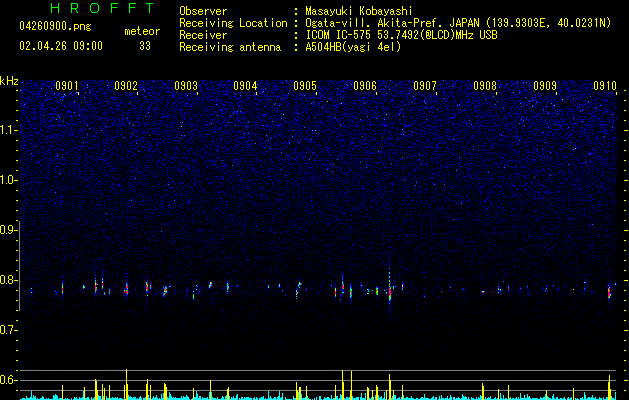
Task: Click the 0905 time marker
Action: tap(305, 86)
